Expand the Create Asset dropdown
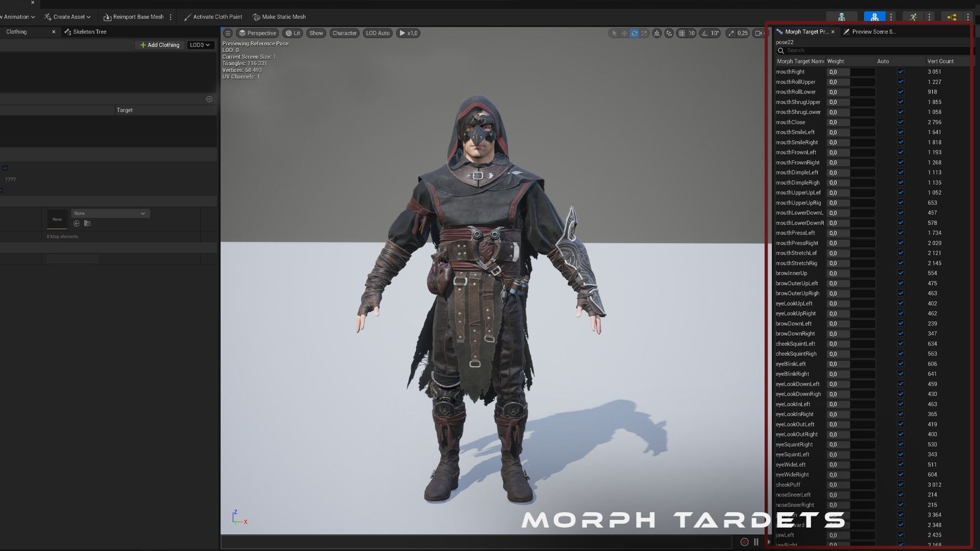The image size is (980, 551). [68, 16]
